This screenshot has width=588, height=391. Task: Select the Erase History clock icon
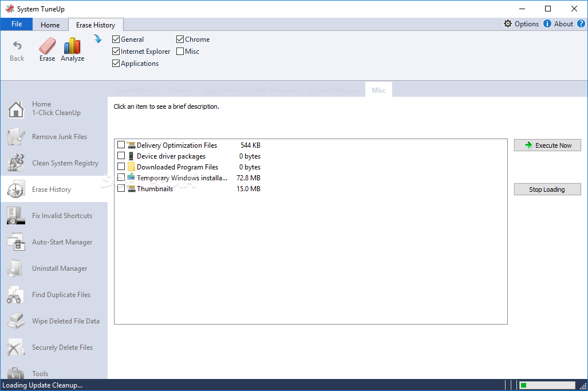pos(16,189)
